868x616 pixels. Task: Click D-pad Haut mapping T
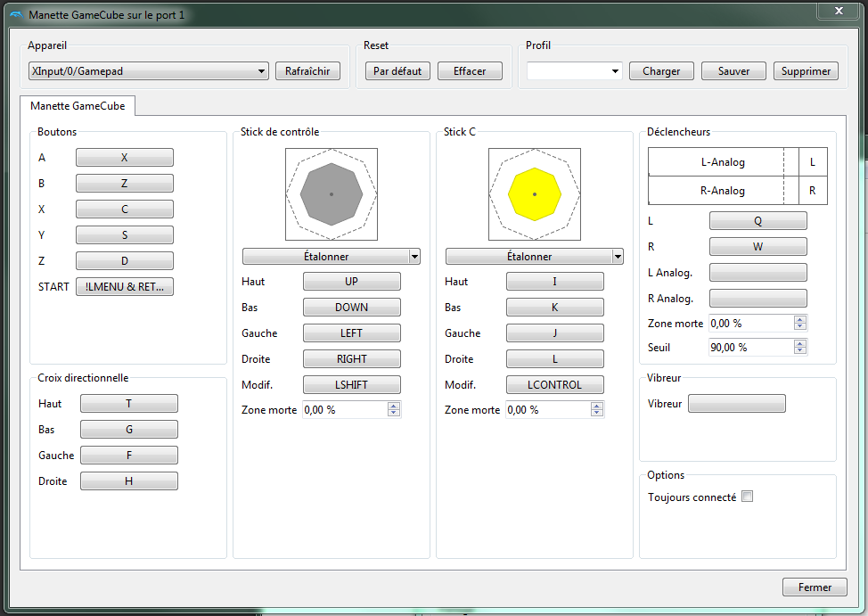click(129, 403)
